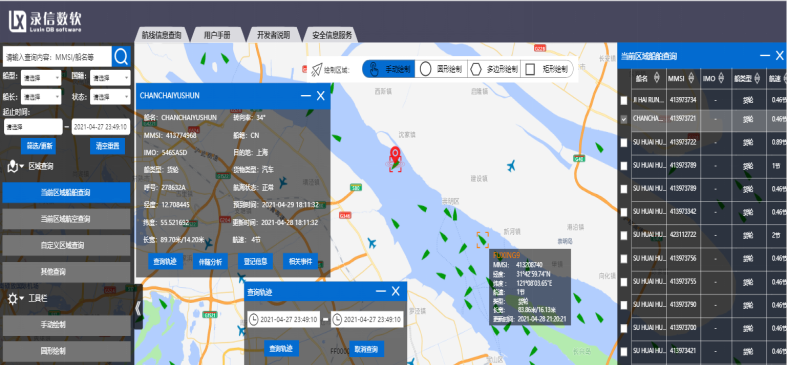Expand the 工具栏 section arrow
788x365 pixels.
pos(22,299)
